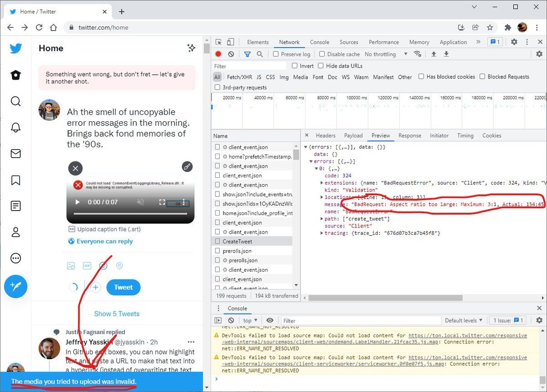Viewport: 547px width, 392px height.
Task: Open Lists in Twitter sidebar
Action: (x=16, y=206)
